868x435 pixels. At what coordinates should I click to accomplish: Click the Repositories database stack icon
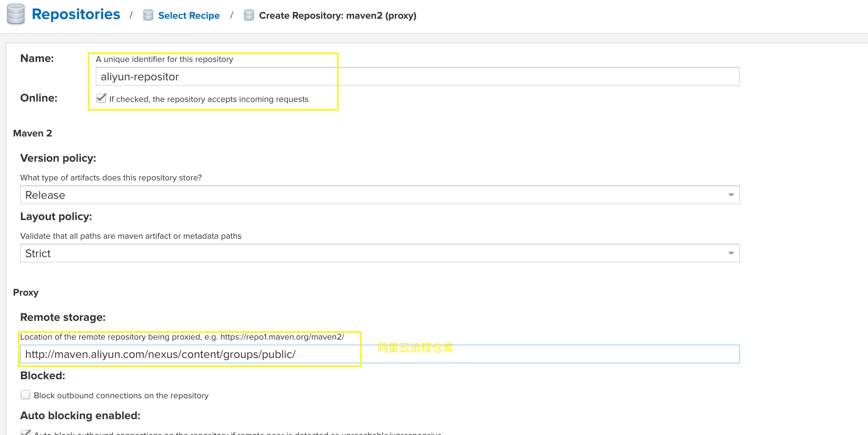[x=15, y=14]
